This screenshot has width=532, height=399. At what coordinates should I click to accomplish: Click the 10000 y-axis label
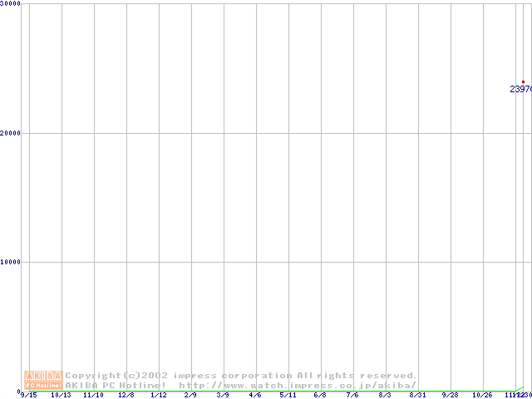(x=11, y=262)
